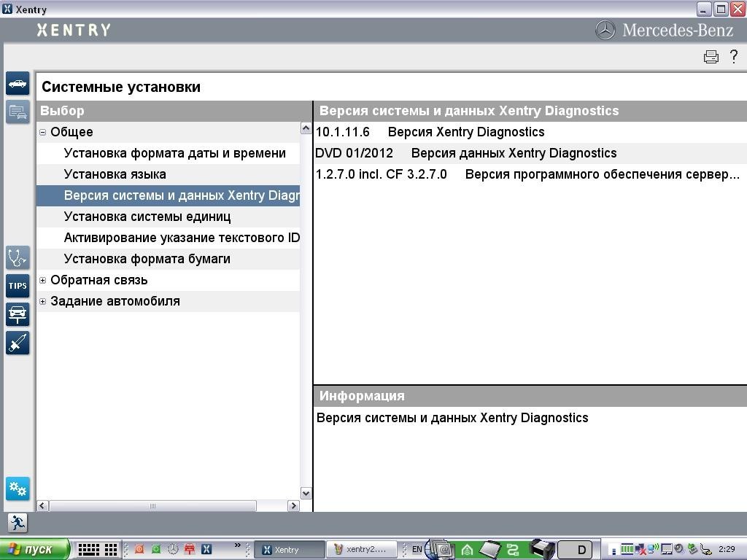
Task: Click the Задание автомобиля label
Action: click(115, 301)
